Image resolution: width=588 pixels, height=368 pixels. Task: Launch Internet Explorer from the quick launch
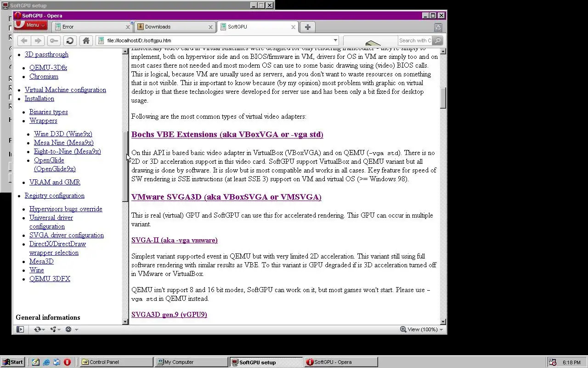(46, 362)
